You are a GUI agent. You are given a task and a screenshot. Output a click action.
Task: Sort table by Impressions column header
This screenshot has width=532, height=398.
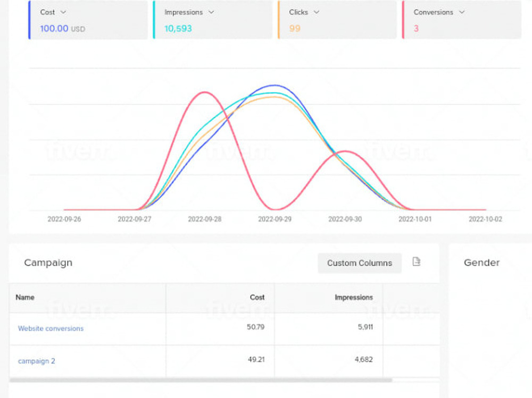353,298
